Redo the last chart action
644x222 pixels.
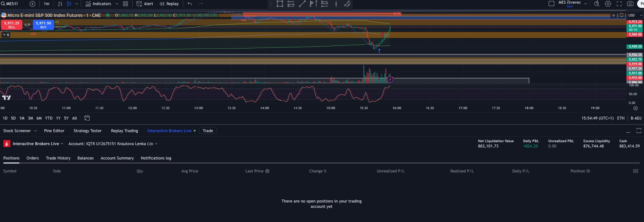click(201, 4)
